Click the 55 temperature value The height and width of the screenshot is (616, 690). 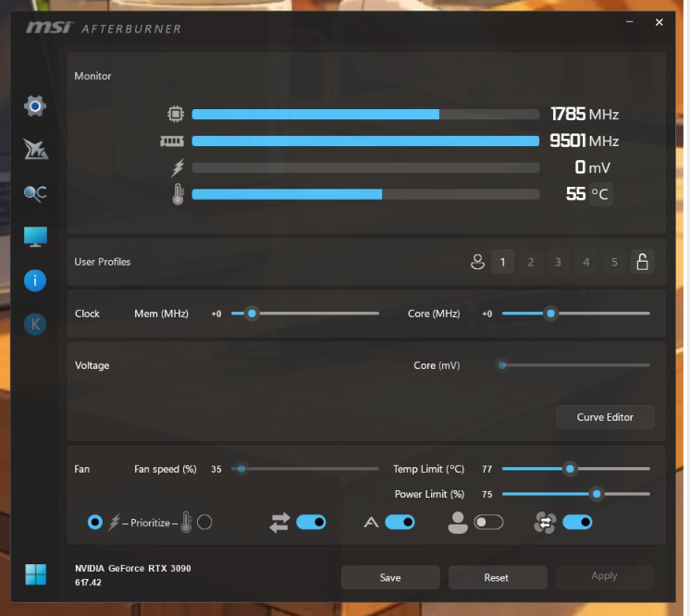pos(575,194)
